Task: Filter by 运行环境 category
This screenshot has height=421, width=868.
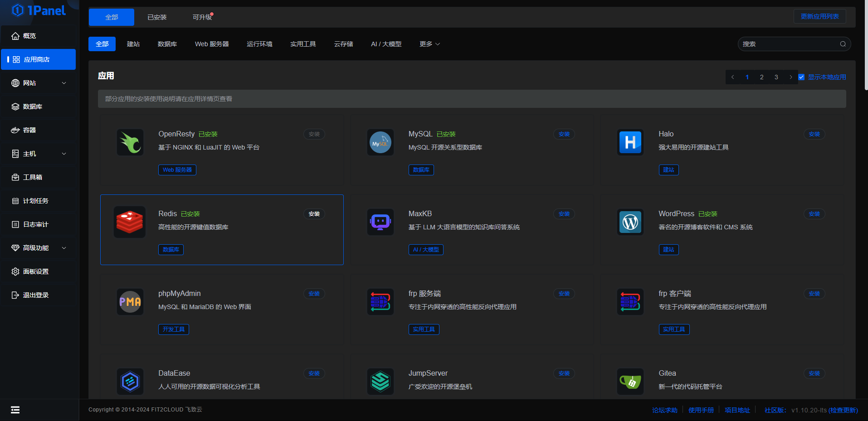Action: (x=259, y=44)
